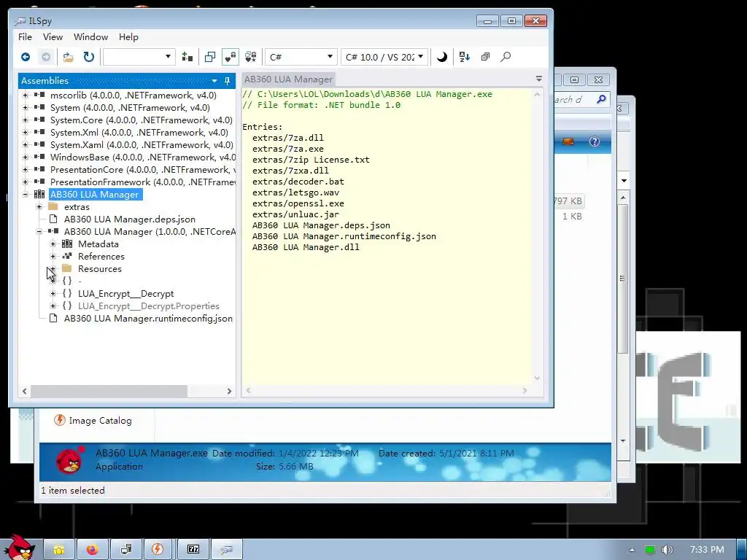Viewport: 747px width, 560px height.
Task: Click the Explorer window vertical scrollbar thumb
Action: click(623, 279)
